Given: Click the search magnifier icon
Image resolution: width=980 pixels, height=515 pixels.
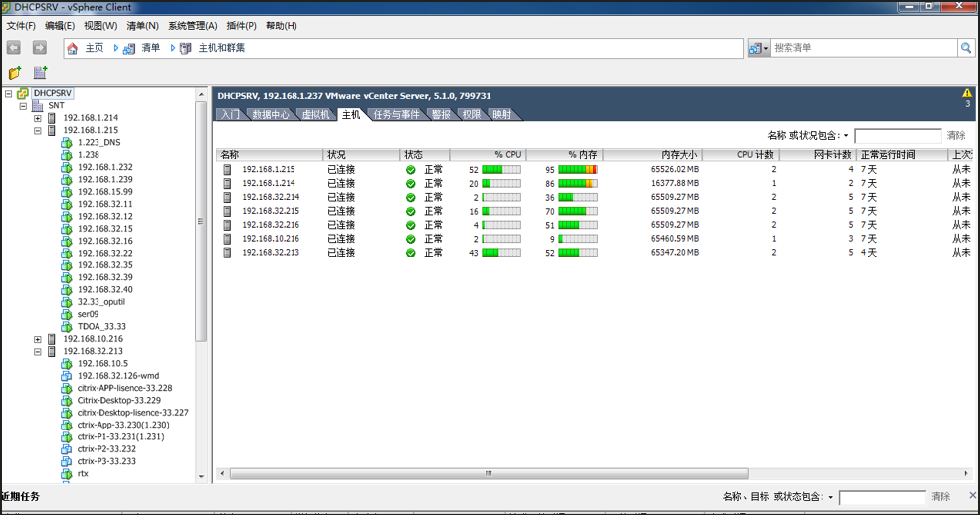Looking at the screenshot, I should [x=965, y=48].
